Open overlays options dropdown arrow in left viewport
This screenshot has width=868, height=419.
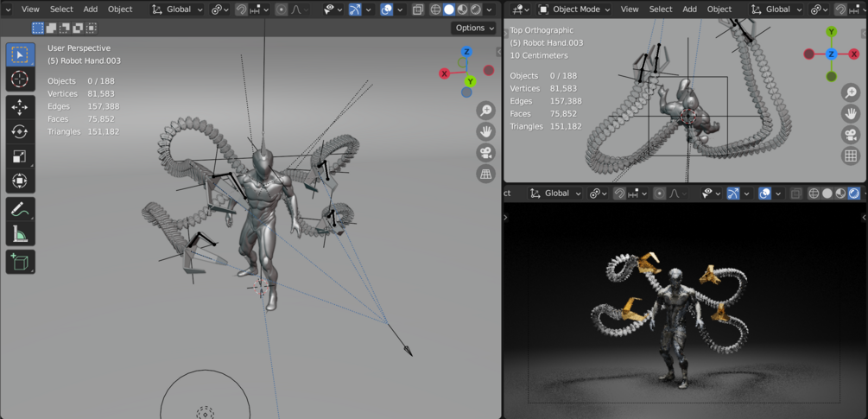(400, 10)
